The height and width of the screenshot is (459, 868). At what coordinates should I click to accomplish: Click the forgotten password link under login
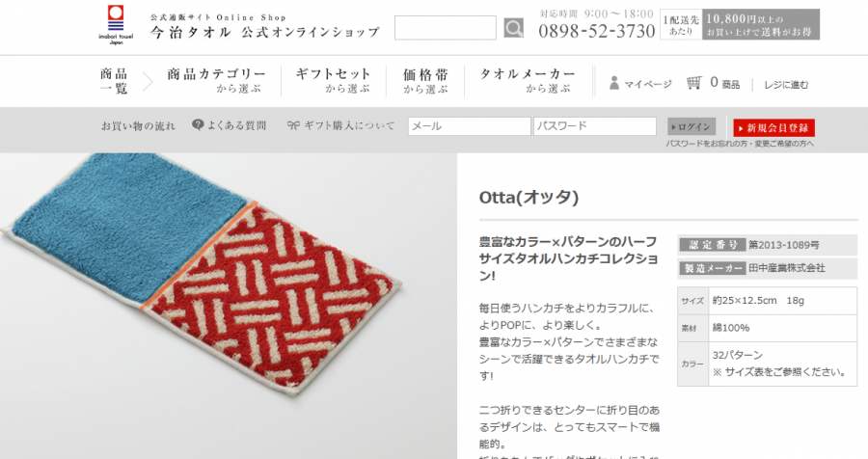tap(740, 144)
